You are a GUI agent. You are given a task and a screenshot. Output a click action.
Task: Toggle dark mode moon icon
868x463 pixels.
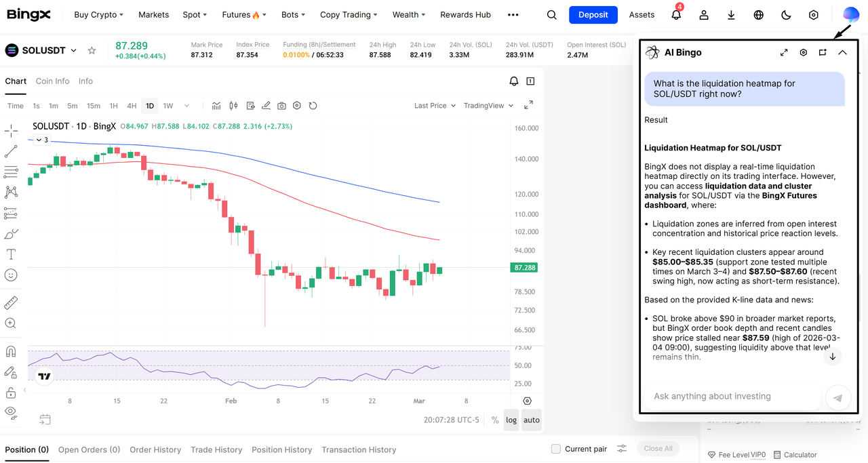tap(786, 15)
